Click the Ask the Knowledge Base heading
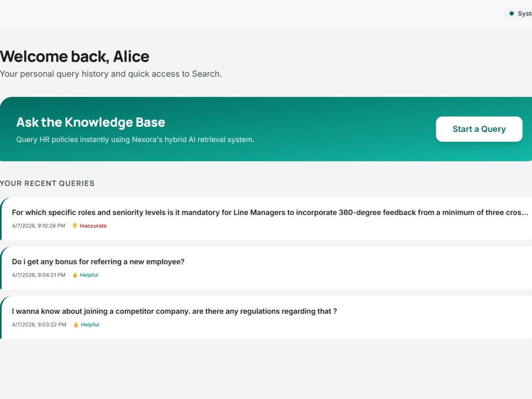 (x=90, y=122)
